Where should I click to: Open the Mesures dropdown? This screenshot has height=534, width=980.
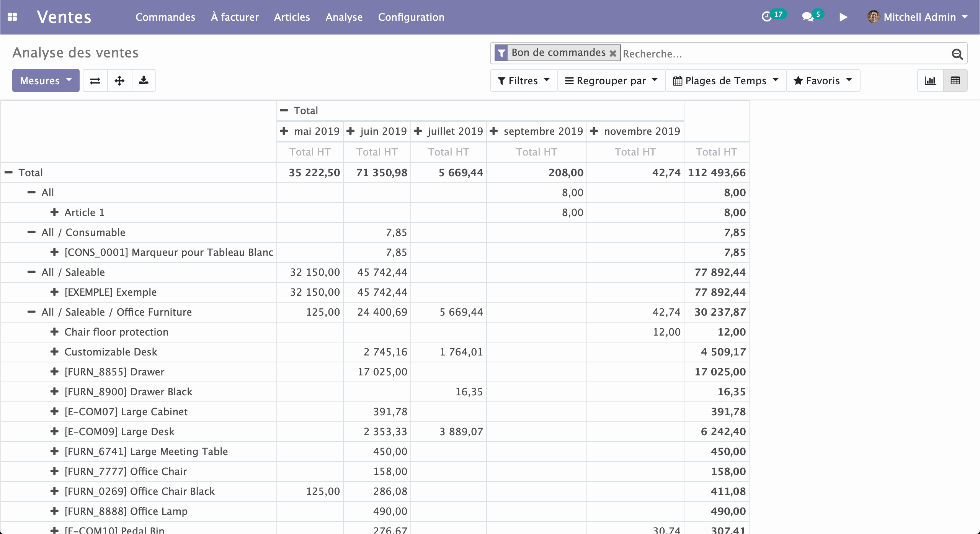click(46, 80)
